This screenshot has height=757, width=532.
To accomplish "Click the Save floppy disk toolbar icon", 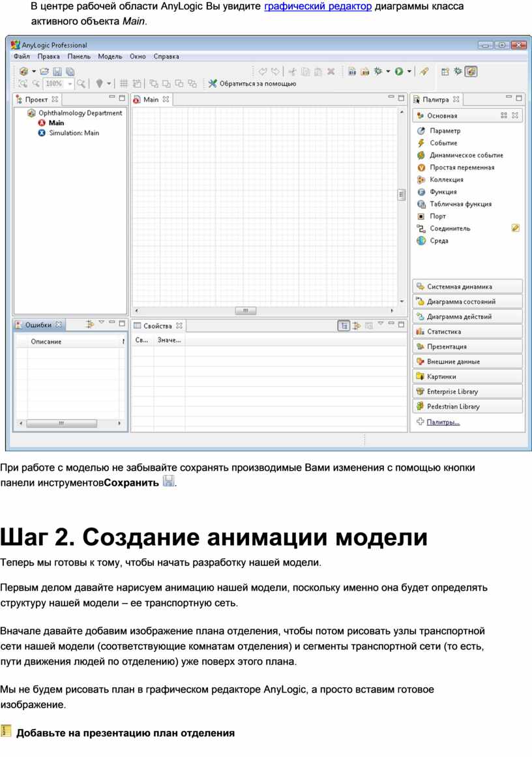I will tap(57, 72).
